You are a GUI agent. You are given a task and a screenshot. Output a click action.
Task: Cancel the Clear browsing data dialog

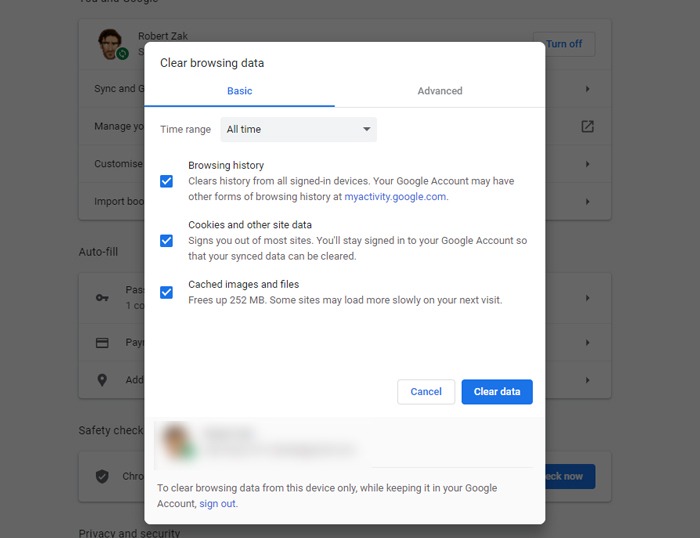tap(426, 391)
